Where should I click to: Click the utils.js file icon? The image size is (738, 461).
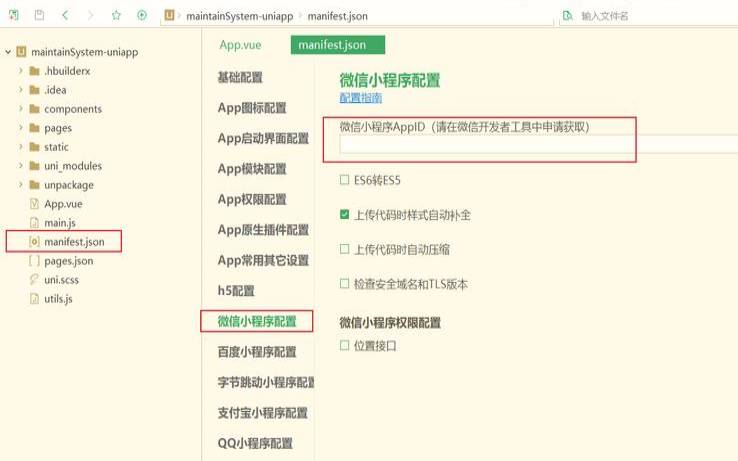coord(34,299)
